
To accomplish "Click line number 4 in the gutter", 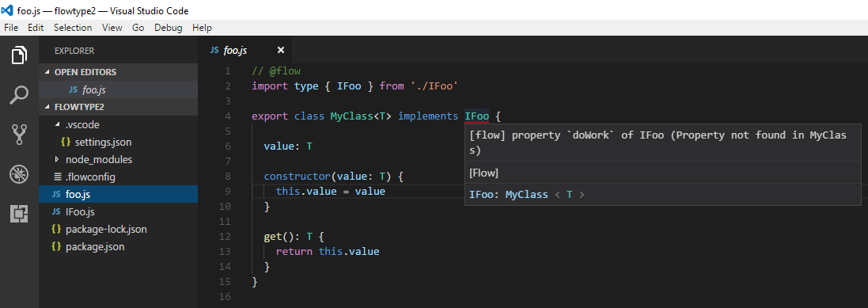I will pyautogui.click(x=228, y=116).
